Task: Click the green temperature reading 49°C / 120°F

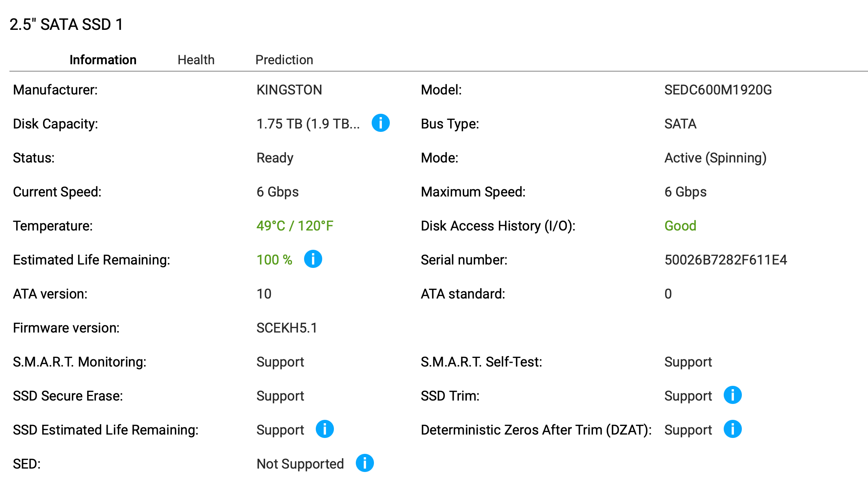Action: (x=295, y=226)
